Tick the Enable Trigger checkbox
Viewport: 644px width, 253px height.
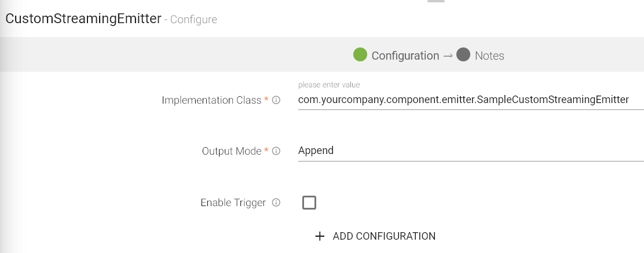point(309,203)
